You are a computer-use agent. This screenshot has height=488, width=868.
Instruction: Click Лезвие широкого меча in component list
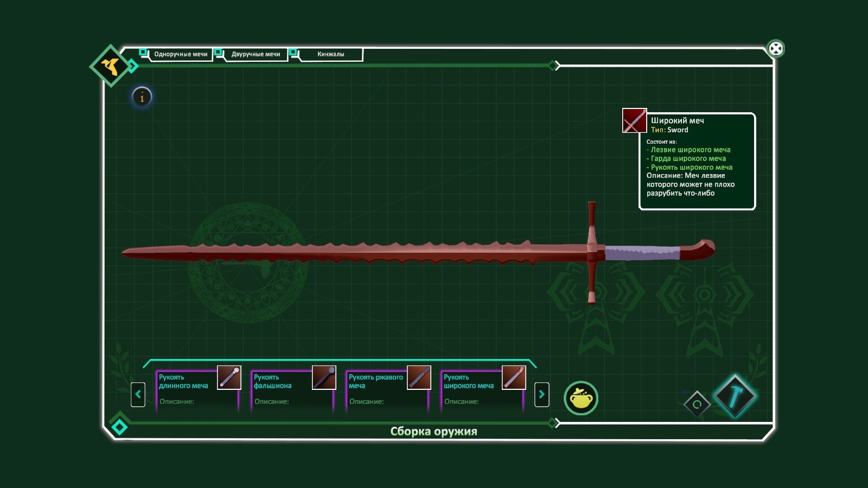[x=690, y=150]
